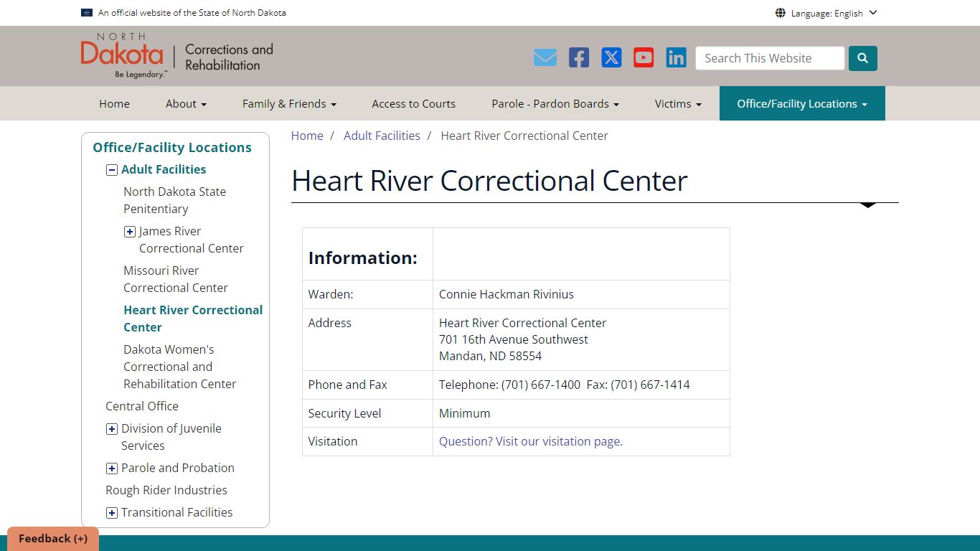
Task: Select James River Correctional Center link
Action: (x=191, y=240)
